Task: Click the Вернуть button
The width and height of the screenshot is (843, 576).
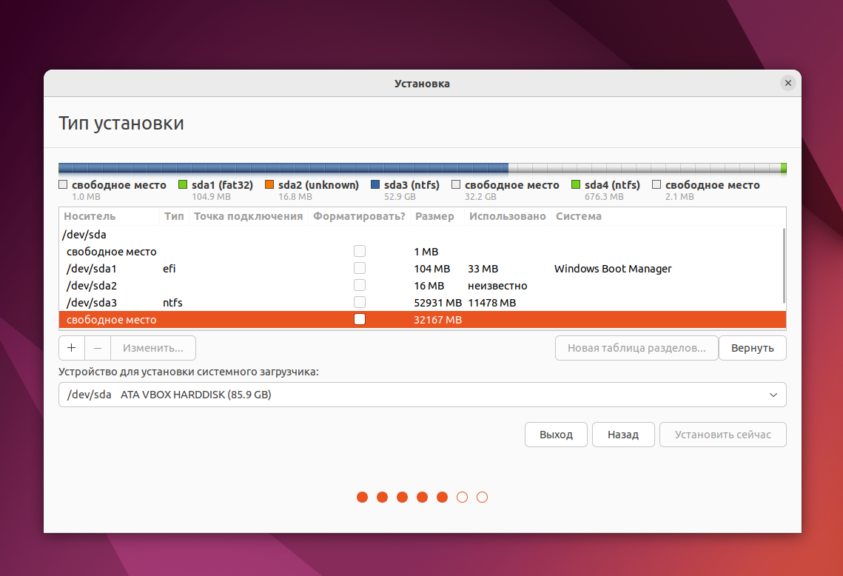Action: [x=752, y=348]
